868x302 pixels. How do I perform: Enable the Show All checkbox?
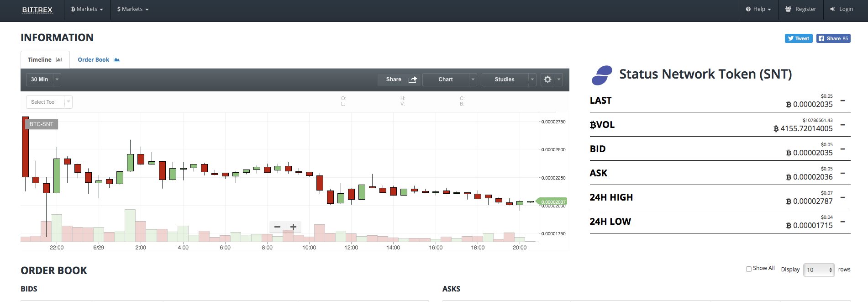[749, 269]
